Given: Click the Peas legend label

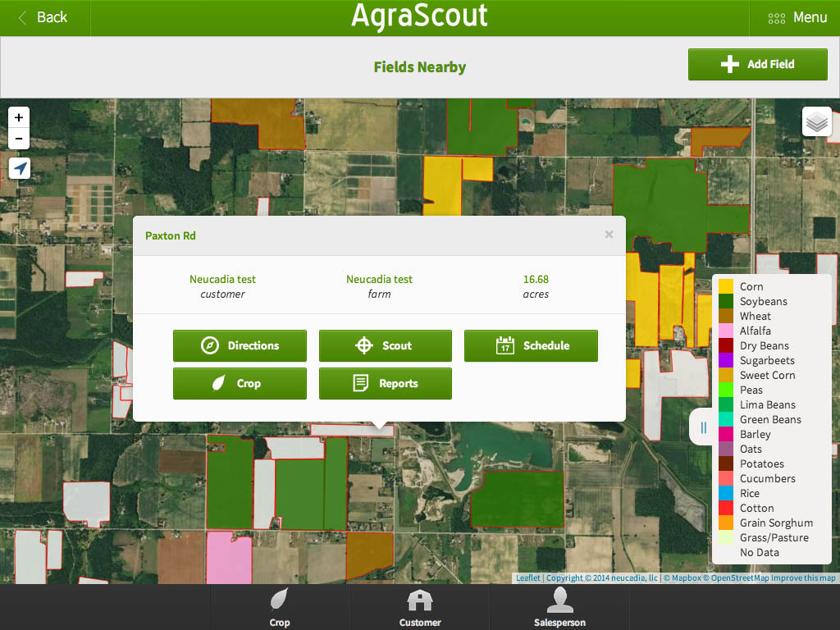Looking at the screenshot, I should (x=751, y=390).
